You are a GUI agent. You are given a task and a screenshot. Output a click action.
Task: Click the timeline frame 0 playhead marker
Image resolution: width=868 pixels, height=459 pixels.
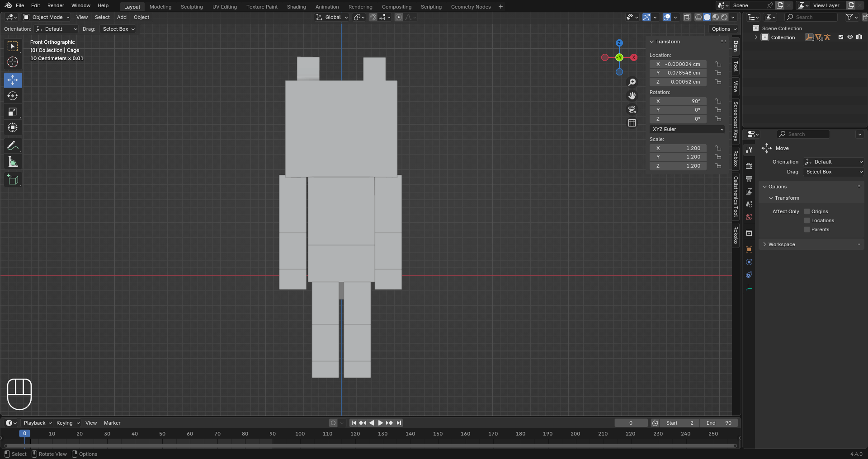point(25,434)
